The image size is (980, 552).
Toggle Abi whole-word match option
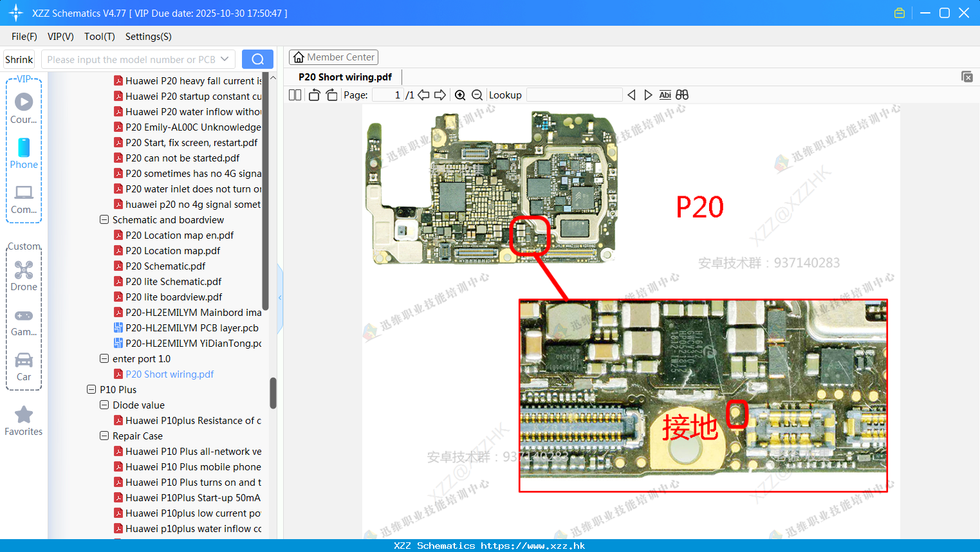(665, 95)
